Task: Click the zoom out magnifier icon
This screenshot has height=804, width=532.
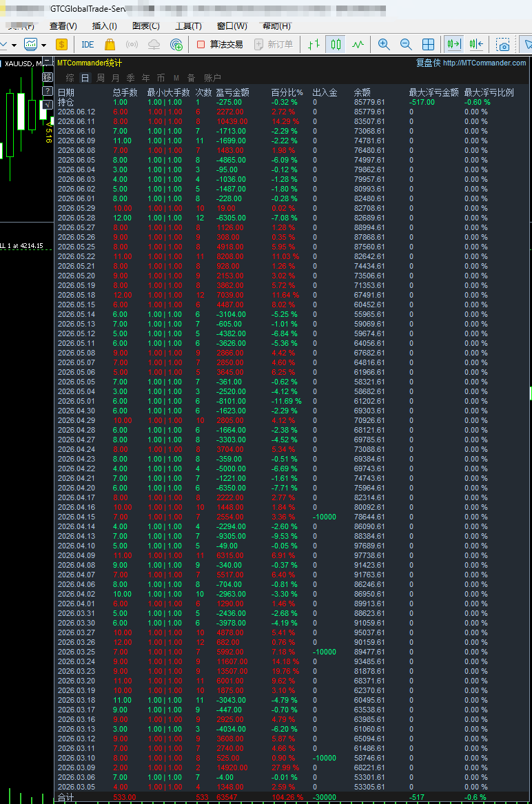Action: click(406, 45)
